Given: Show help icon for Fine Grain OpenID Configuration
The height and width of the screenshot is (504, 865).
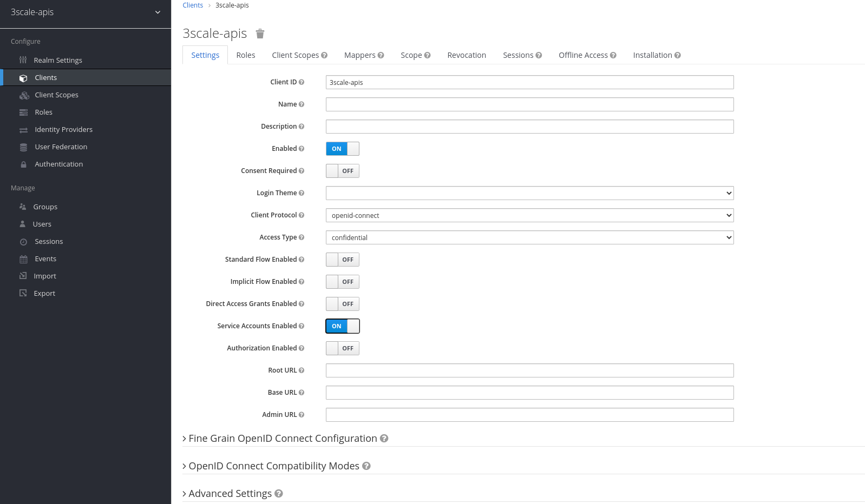Looking at the screenshot, I should click(x=384, y=439).
